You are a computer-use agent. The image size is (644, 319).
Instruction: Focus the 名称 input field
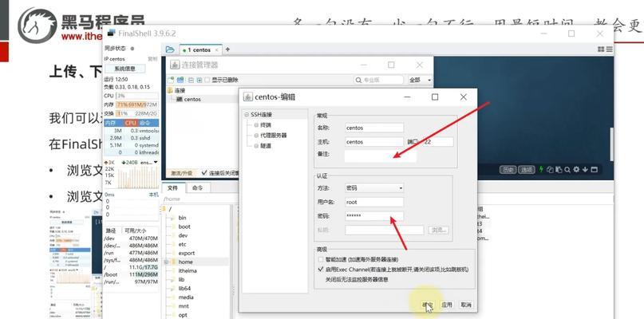pos(374,128)
